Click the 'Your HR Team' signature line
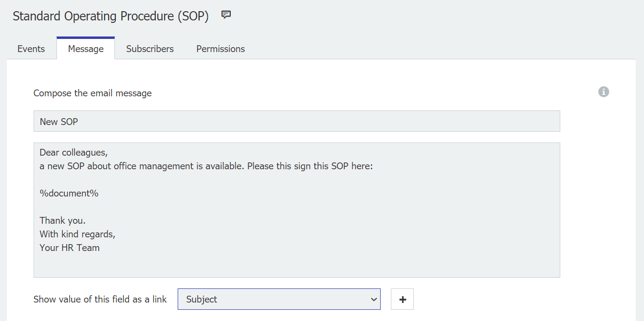Viewport: 644px width, 321px height. click(70, 248)
